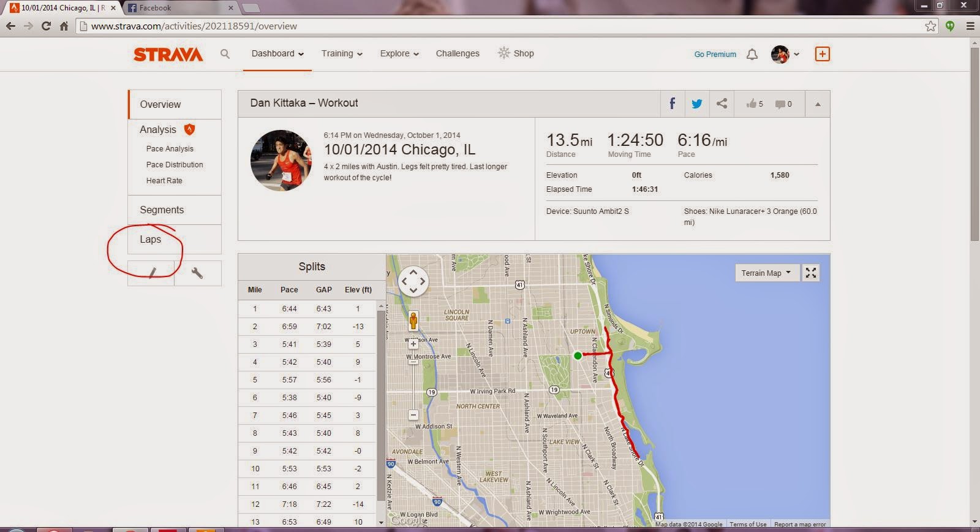Open Pace Distribution
Image resolution: width=980 pixels, height=532 pixels.
pos(175,165)
